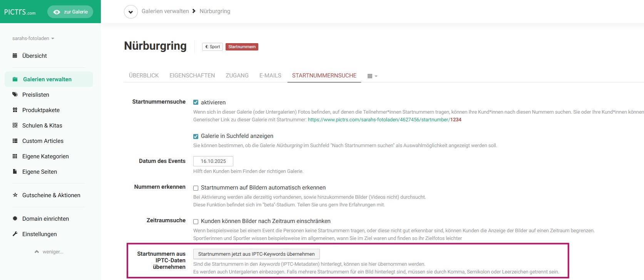Click the Gutscheine & Aktionen star icon
The height and width of the screenshot is (280, 644).
(x=15, y=195)
